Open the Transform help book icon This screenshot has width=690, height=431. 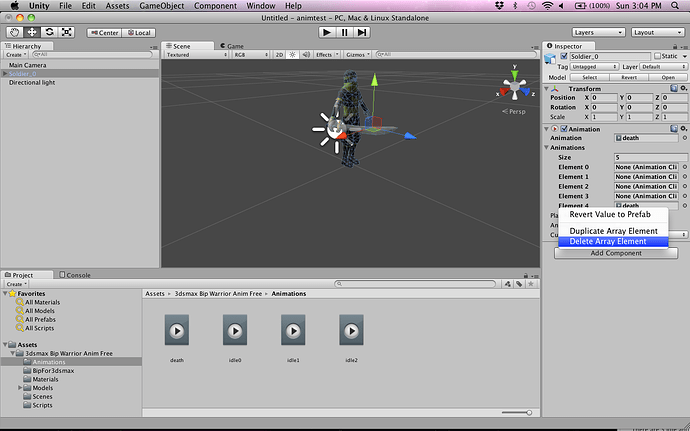coord(674,88)
